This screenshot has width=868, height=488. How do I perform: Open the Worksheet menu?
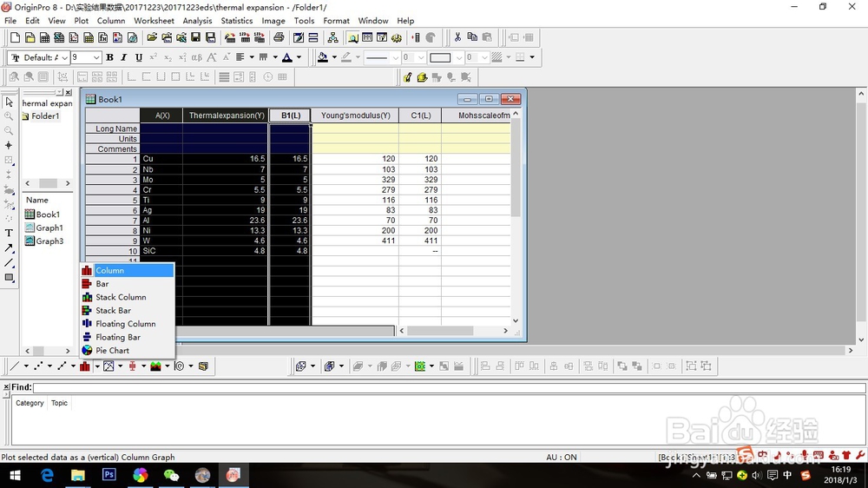[154, 21]
